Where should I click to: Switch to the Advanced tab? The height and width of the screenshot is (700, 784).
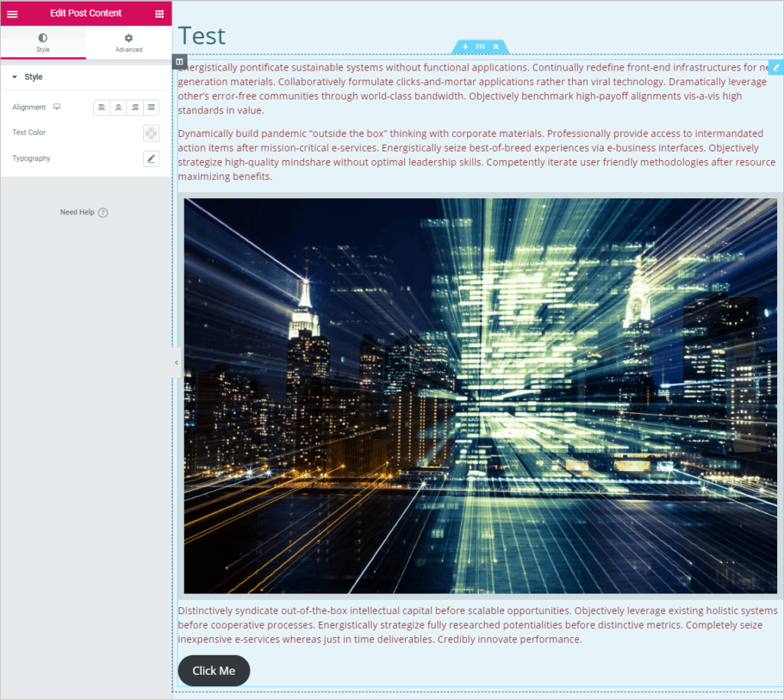pyautogui.click(x=129, y=43)
